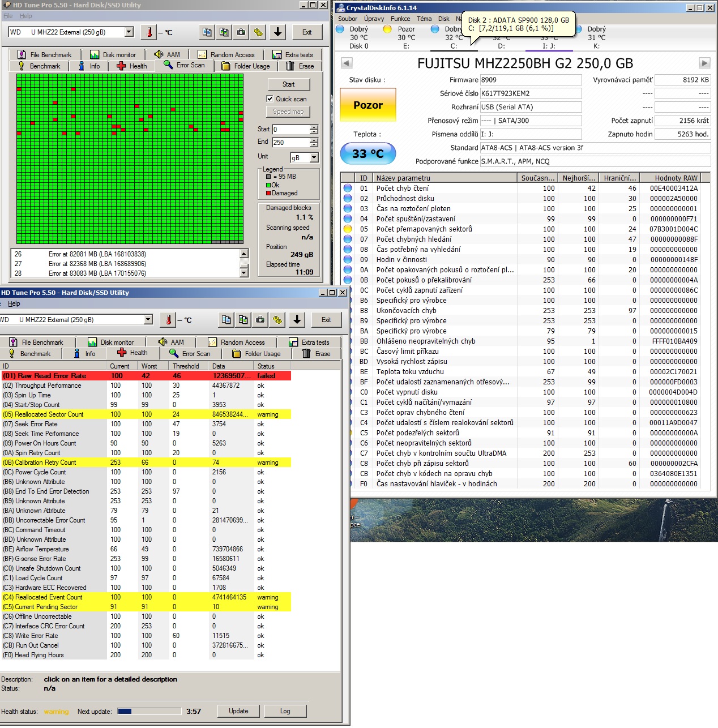Click camera icon in upper HD Tune toolbar

click(x=241, y=32)
